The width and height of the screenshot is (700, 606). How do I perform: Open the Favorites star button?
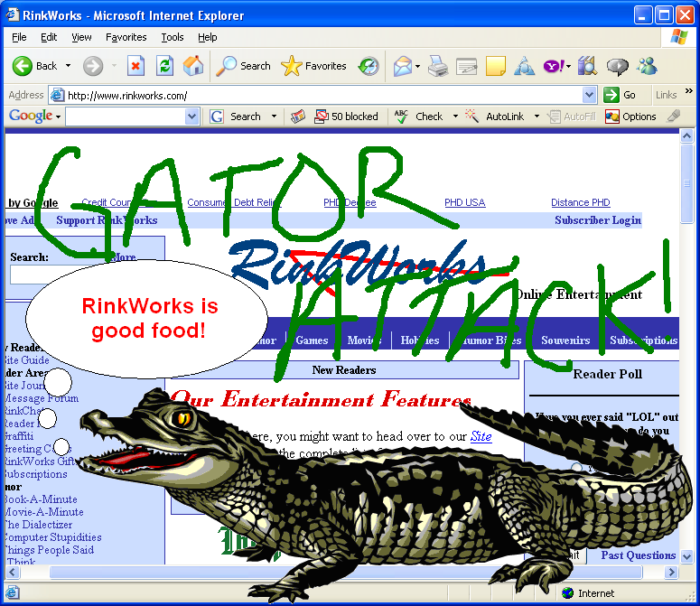pyautogui.click(x=313, y=66)
